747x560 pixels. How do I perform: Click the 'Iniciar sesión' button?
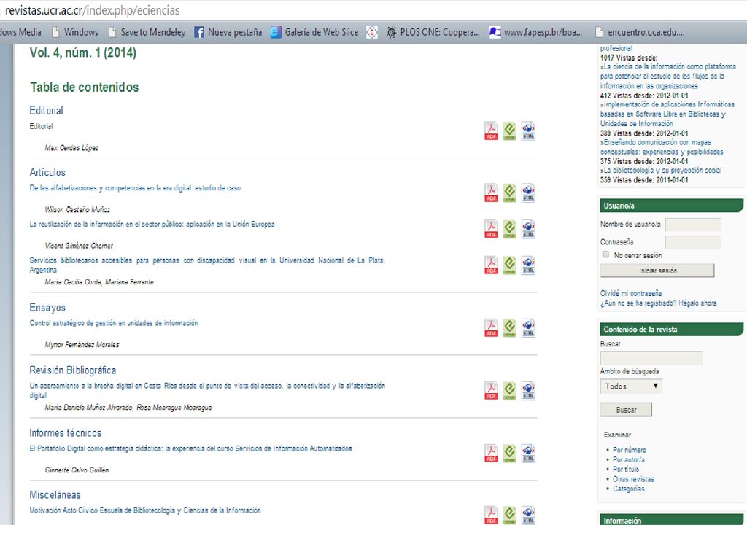click(657, 271)
